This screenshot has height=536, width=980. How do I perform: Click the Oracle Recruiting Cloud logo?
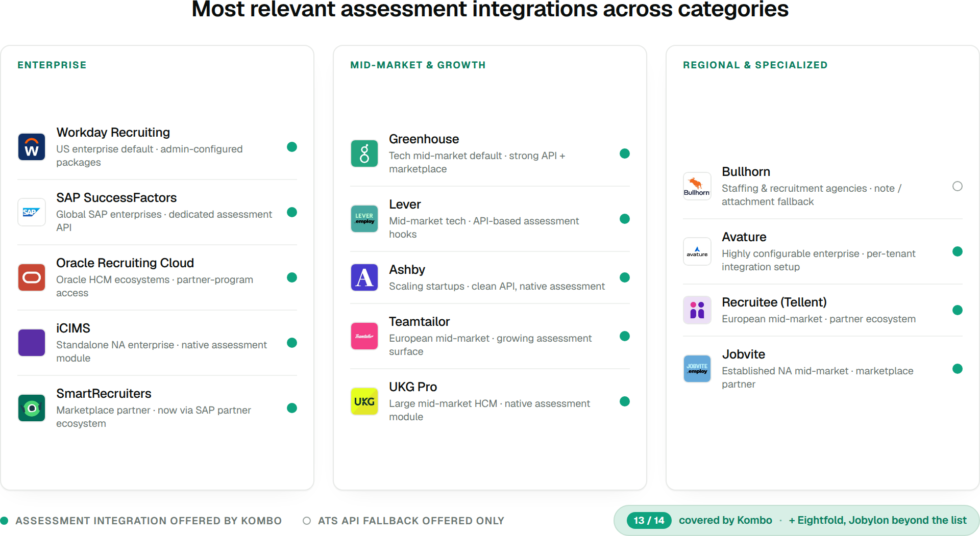32,277
